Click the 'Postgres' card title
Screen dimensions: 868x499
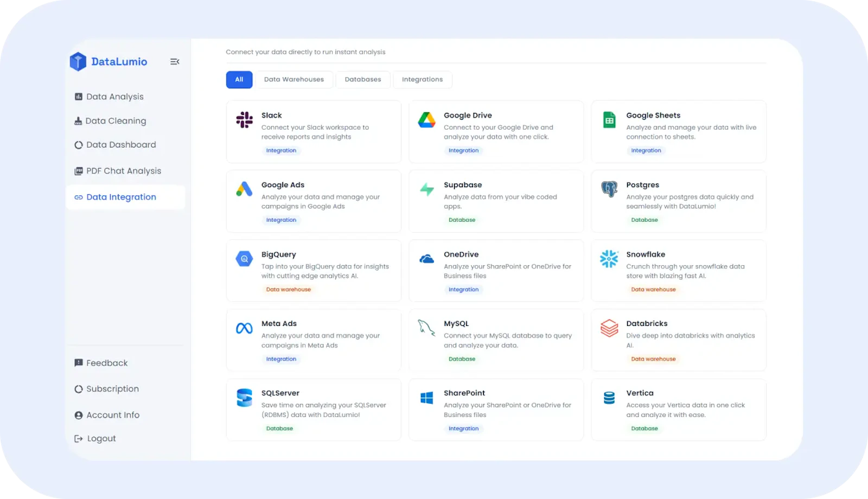643,185
